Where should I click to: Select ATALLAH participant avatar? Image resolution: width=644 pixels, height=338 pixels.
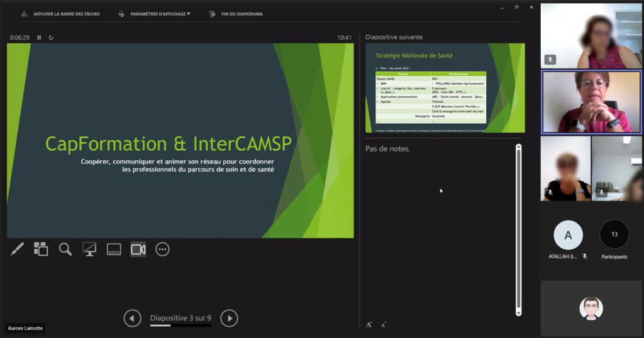tap(568, 235)
